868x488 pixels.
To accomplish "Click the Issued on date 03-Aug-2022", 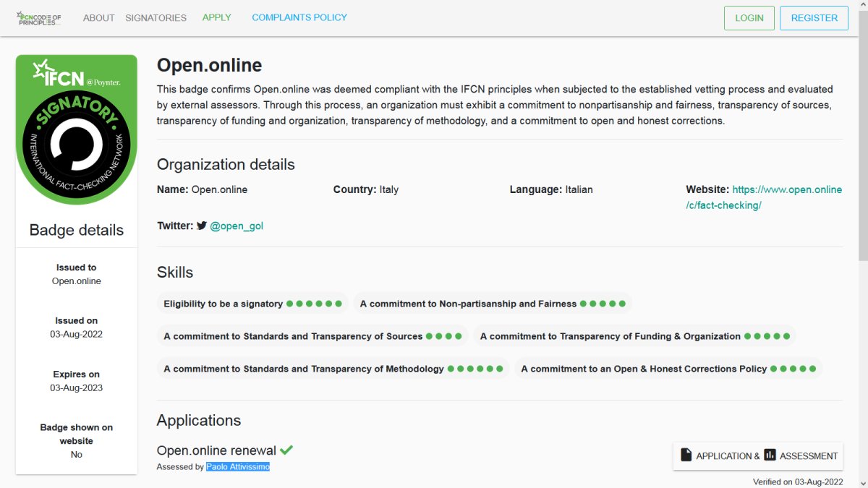I will (77, 335).
